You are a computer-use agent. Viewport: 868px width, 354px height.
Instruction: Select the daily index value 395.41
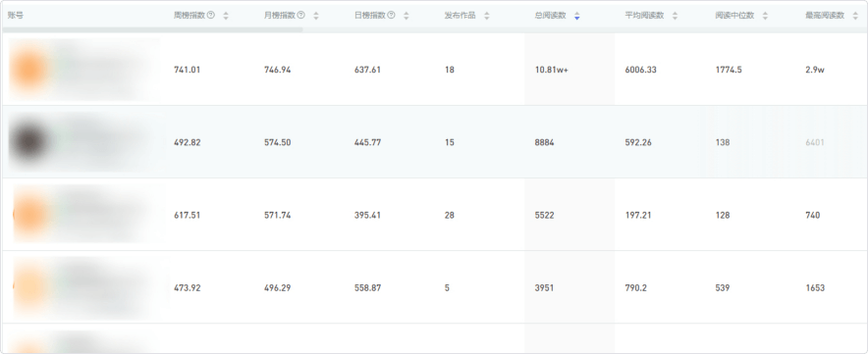[367, 215]
